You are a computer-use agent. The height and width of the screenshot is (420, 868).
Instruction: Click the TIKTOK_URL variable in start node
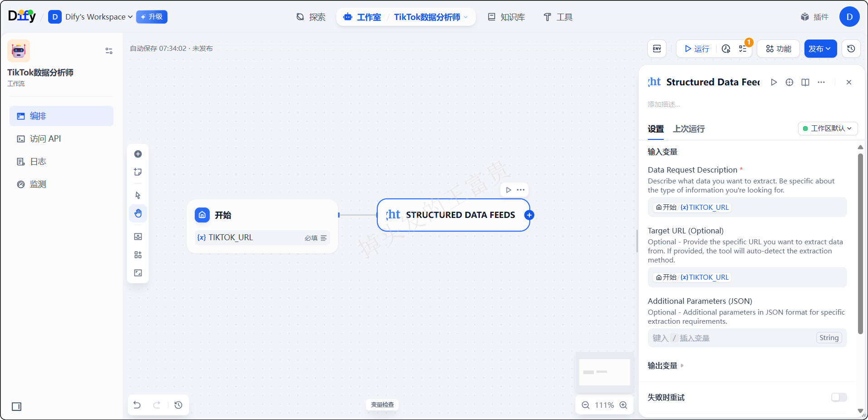262,237
